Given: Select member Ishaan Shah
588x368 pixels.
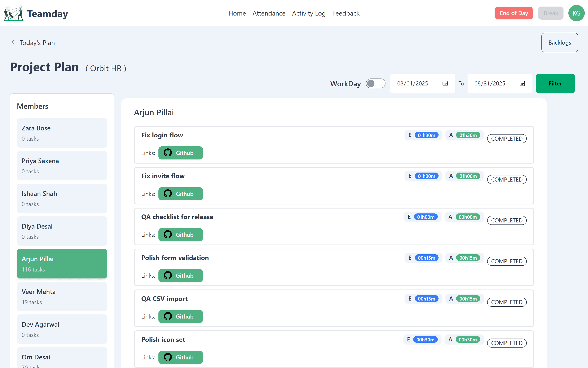Looking at the screenshot, I should (x=62, y=198).
